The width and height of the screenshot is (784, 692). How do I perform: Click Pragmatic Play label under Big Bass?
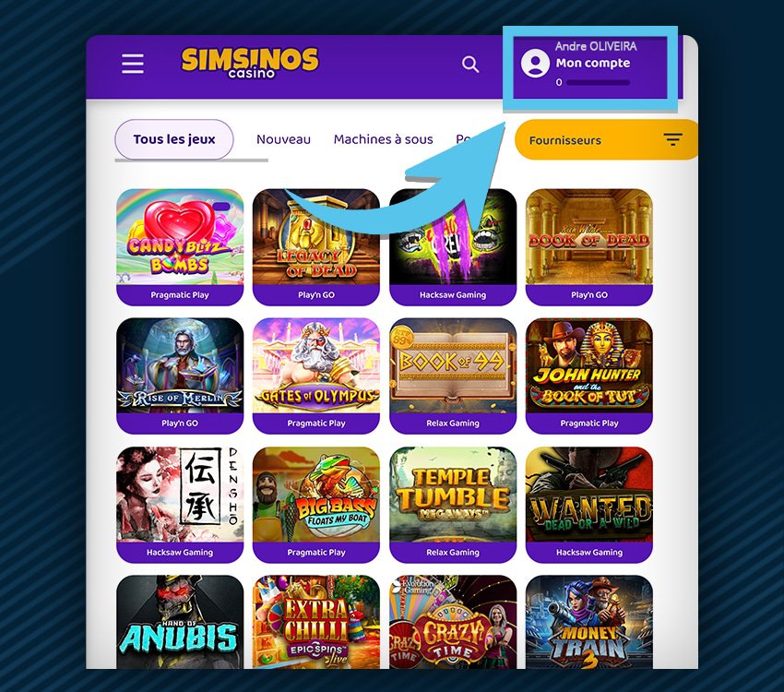(316, 553)
